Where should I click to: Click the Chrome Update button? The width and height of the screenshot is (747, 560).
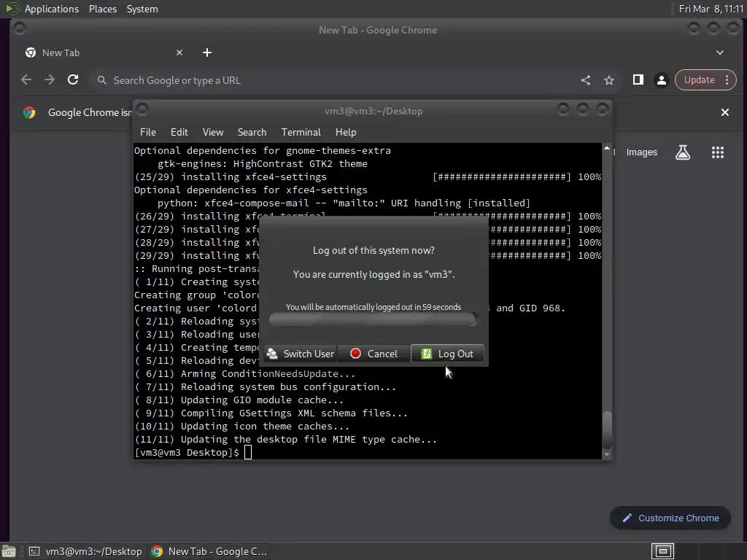pyautogui.click(x=699, y=80)
